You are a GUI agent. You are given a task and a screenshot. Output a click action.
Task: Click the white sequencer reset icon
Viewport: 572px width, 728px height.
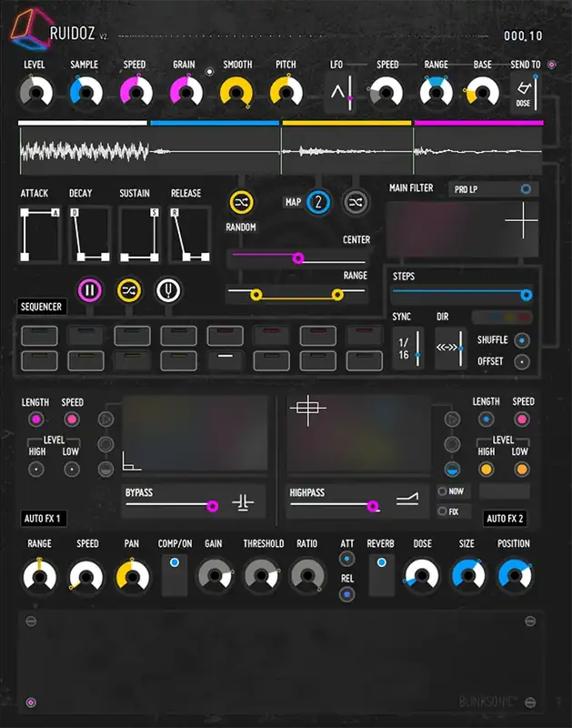click(x=168, y=290)
